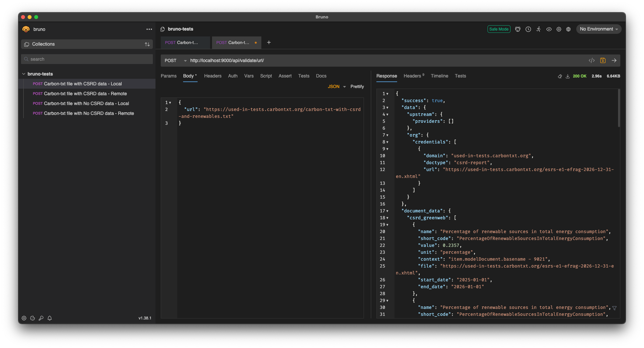644x348 pixels.
Task: Open collection settings gear in top toolbar
Action: (x=559, y=29)
